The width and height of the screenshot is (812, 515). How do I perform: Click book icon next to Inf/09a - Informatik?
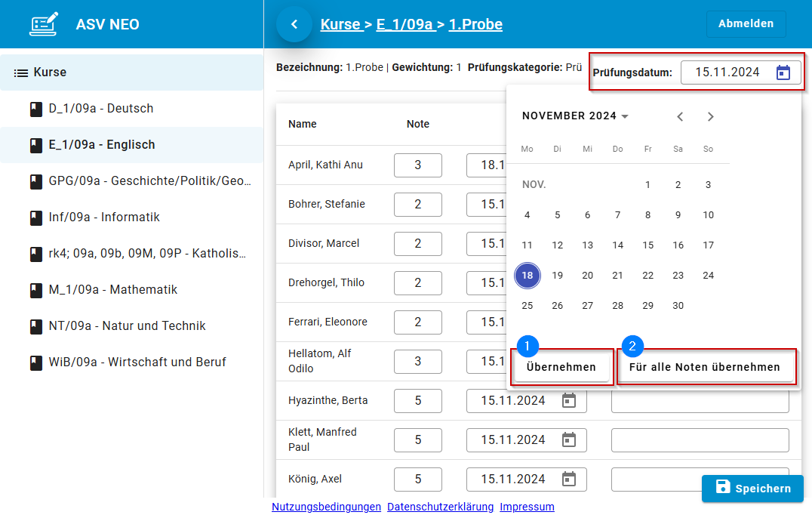pos(36,218)
